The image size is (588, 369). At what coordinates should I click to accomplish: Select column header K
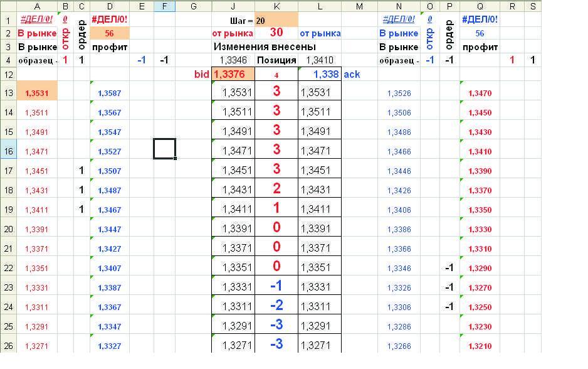point(276,6)
